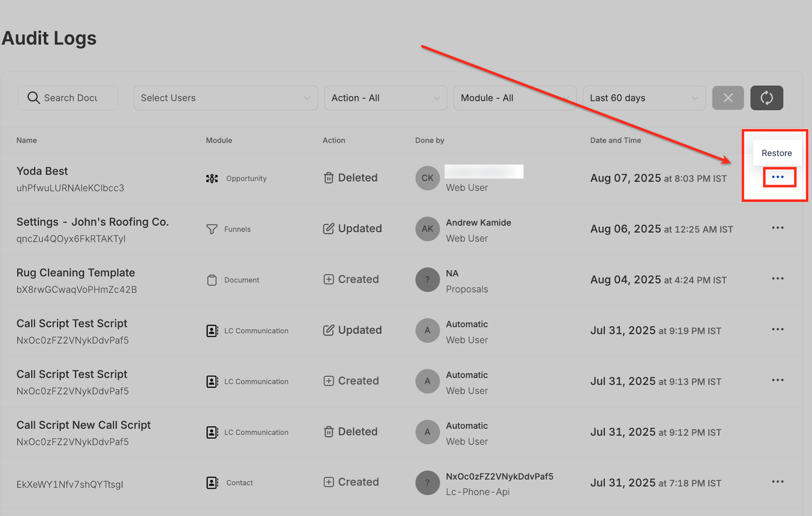The height and width of the screenshot is (516, 812).
Task: Click the refresh logs icon button
Action: [x=766, y=98]
